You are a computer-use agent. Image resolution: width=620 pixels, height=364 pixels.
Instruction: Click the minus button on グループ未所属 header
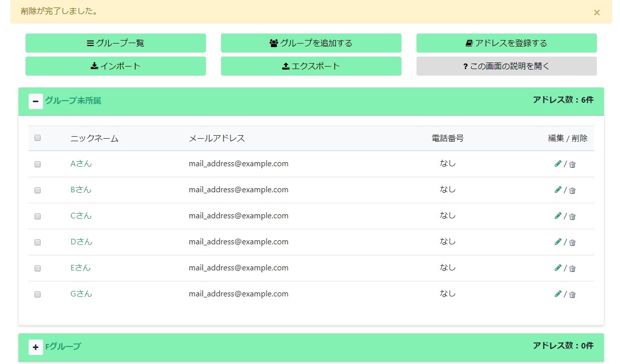(x=36, y=101)
